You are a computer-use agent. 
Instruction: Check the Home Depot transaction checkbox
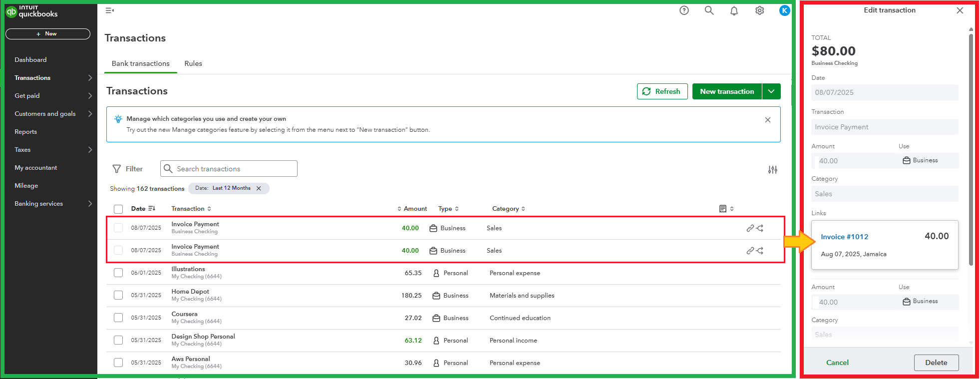pos(118,295)
